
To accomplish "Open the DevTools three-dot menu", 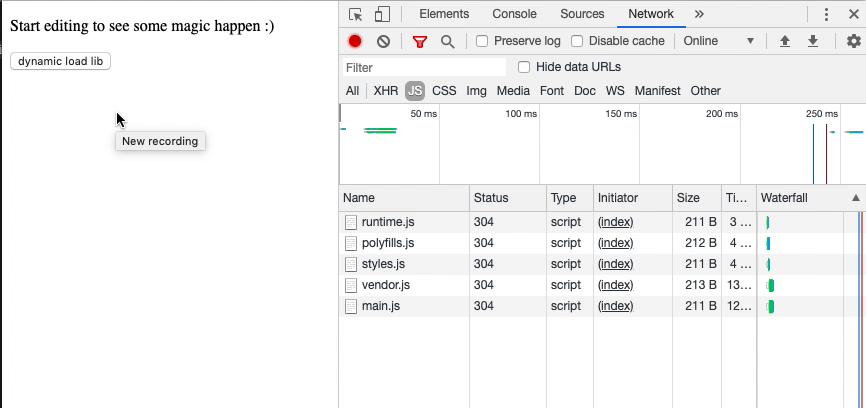I will coord(826,14).
